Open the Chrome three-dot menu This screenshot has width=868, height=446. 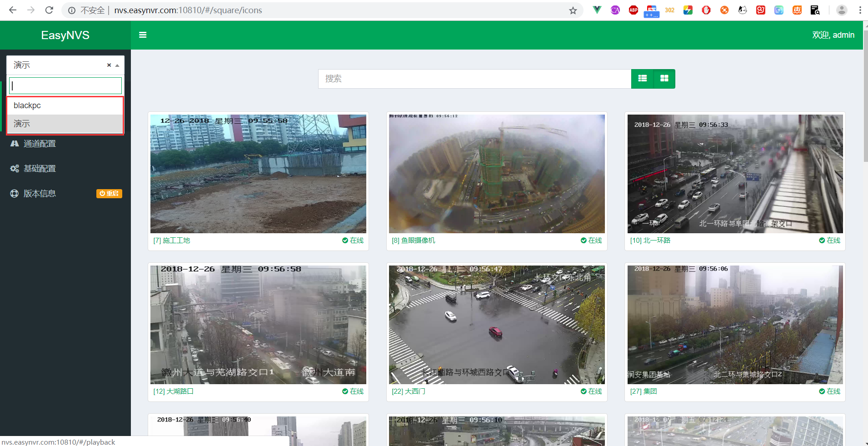pos(860,10)
